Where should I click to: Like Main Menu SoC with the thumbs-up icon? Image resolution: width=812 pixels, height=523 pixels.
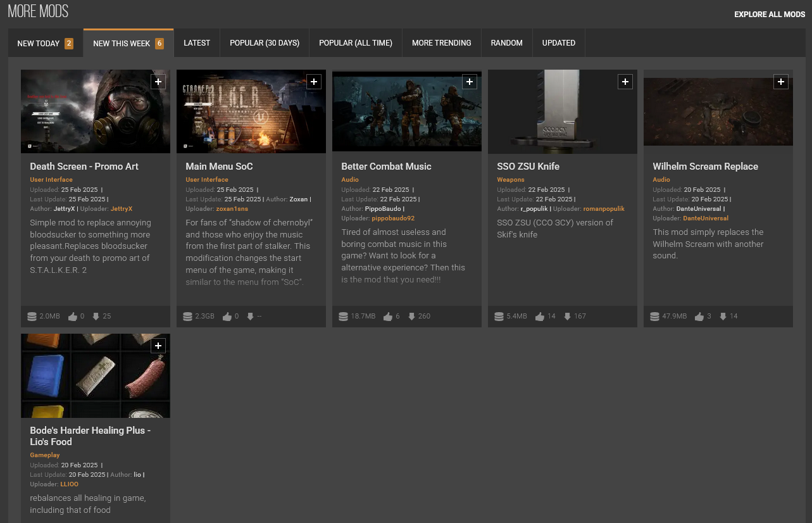point(227,316)
